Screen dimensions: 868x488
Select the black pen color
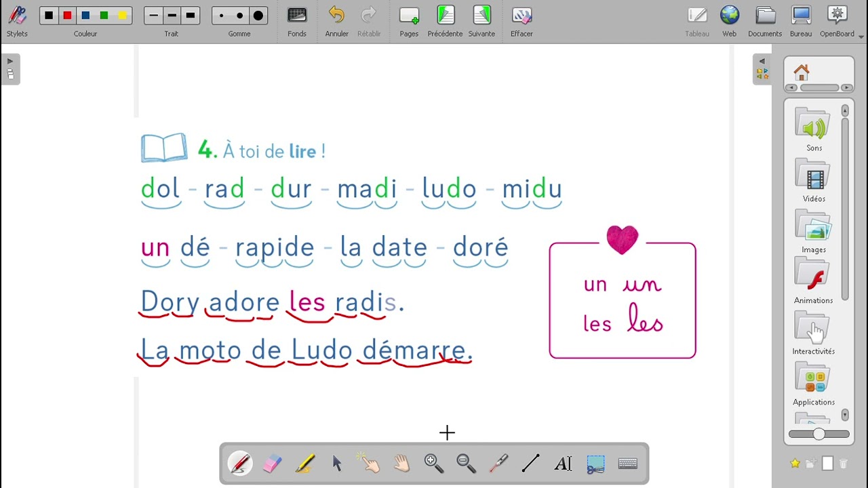[x=49, y=16]
